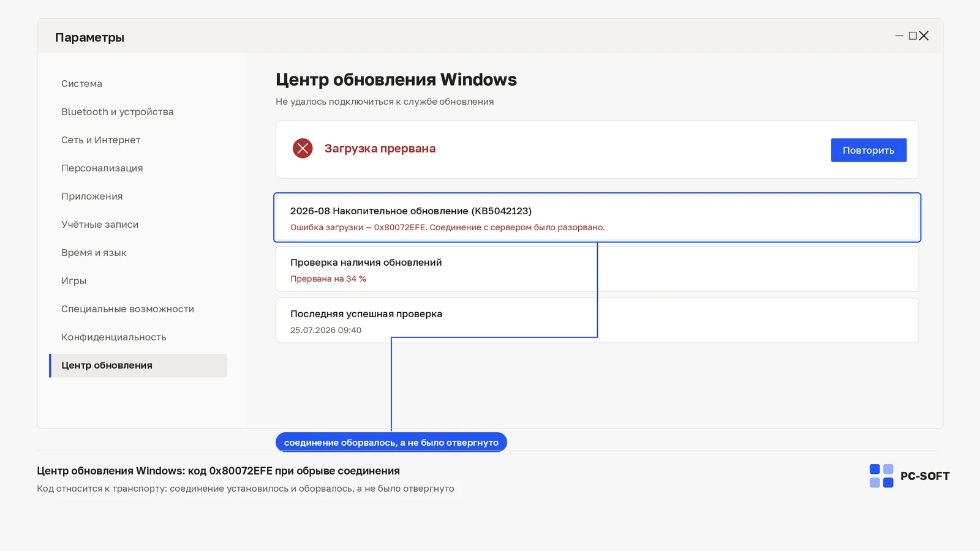Maximize the Параметры window
The width and height of the screenshot is (980, 551).
913,36
